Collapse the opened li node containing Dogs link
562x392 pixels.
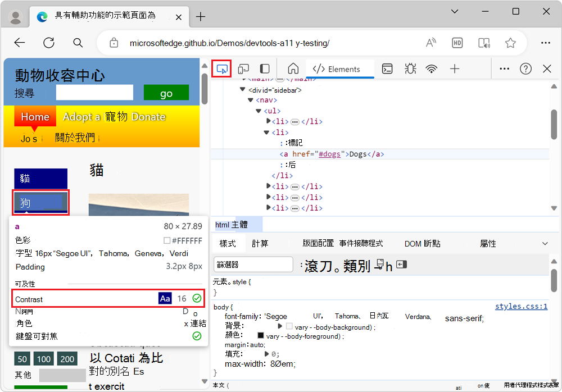pos(266,132)
